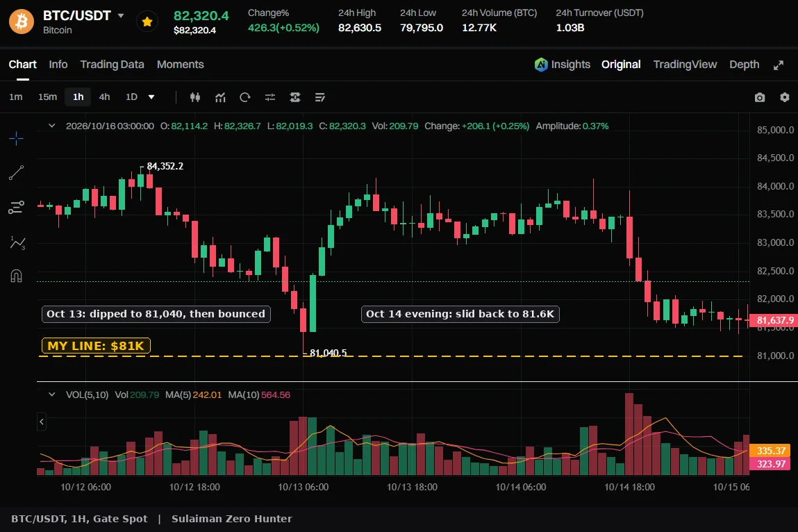Image resolution: width=798 pixels, height=532 pixels.
Task: Collapse the OHLC info row chevron
Action: (51, 126)
